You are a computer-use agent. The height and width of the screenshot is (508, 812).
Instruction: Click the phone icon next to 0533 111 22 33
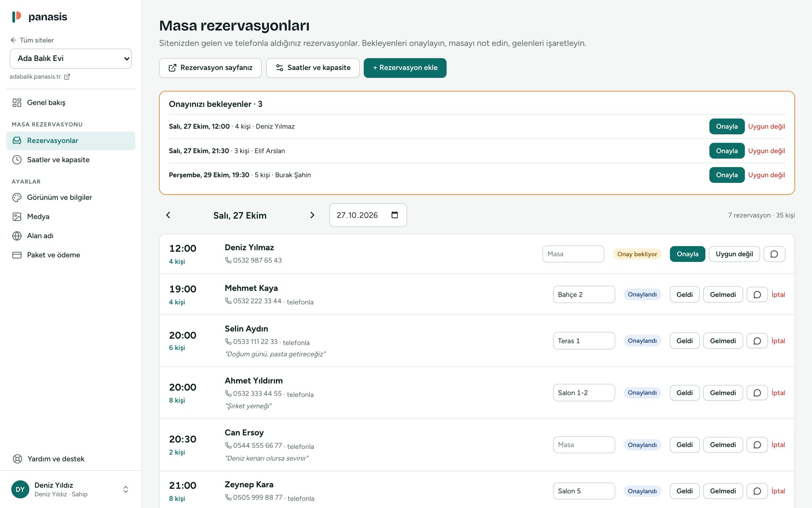pos(228,341)
